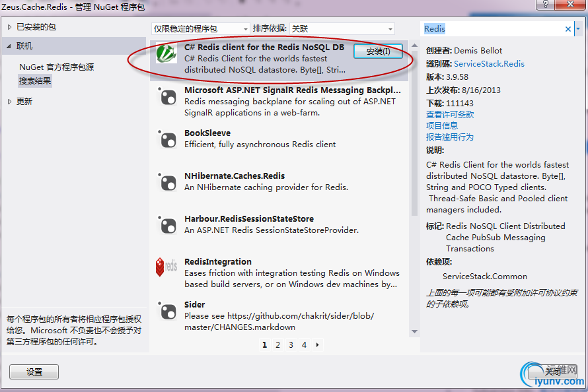Click the version 3.9.58 text

click(x=457, y=77)
